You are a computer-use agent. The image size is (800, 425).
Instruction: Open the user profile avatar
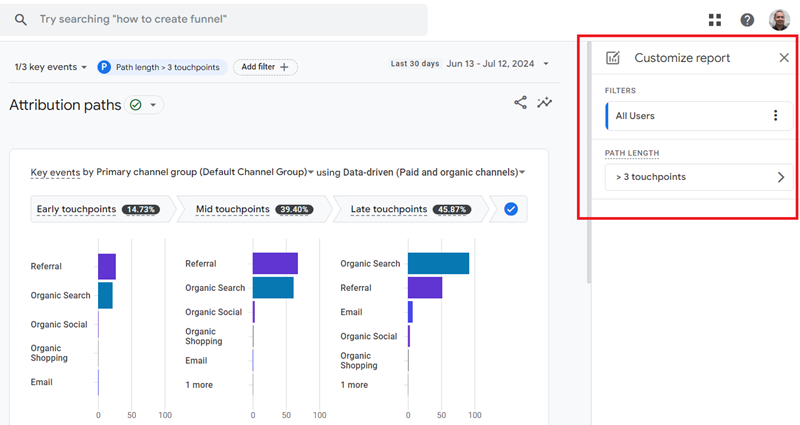779,20
